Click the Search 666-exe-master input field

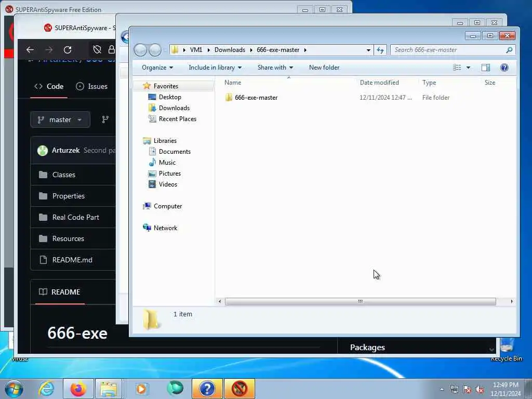point(448,50)
